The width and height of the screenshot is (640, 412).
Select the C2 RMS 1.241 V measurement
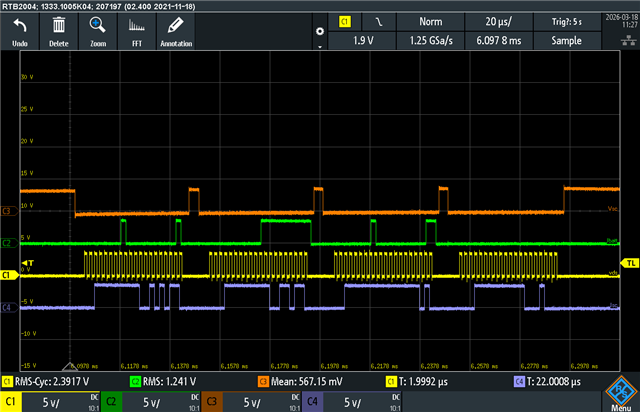163,382
